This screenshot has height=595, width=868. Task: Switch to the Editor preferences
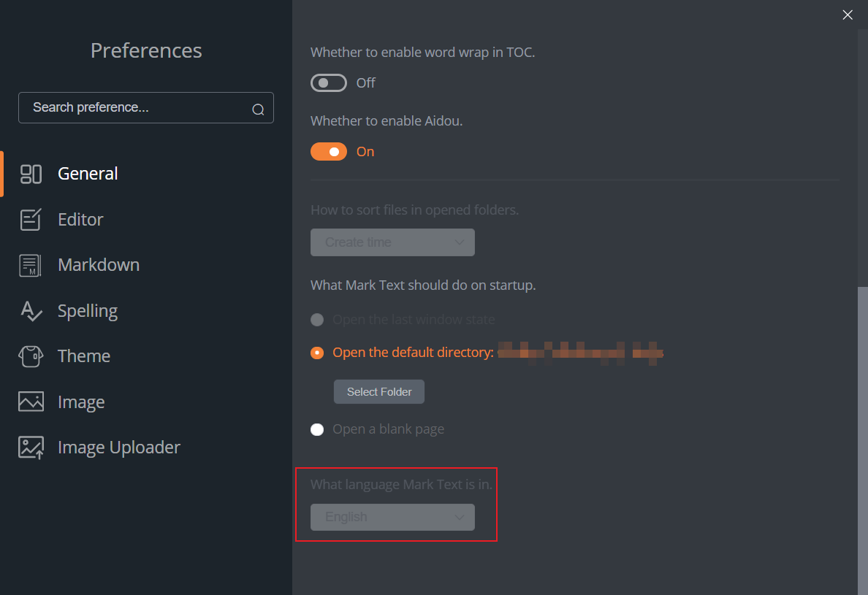pos(146,220)
